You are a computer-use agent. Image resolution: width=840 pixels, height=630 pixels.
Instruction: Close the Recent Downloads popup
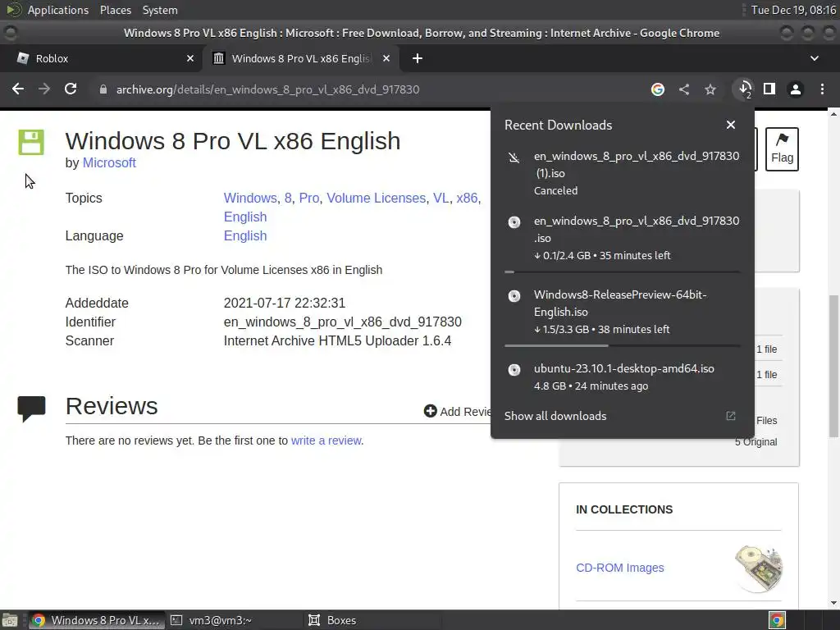[x=731, y=125]
